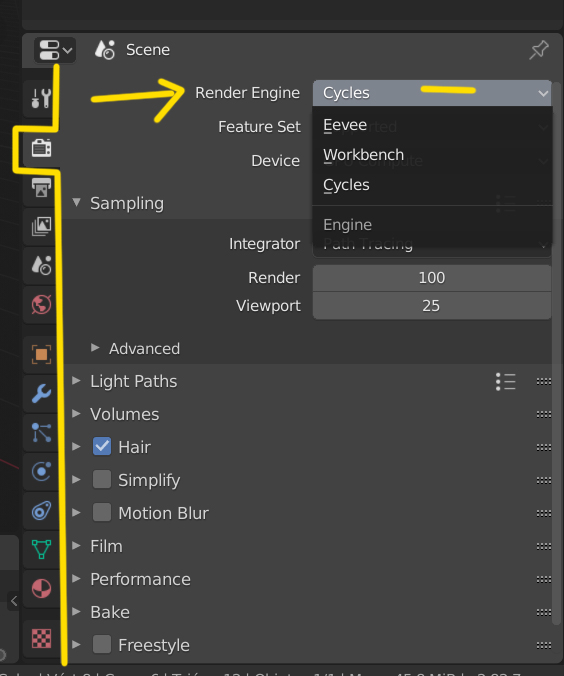The height and width of the screenshot is (676, 564).
Task: Open the Light Paths presets list icon
Action: coord(506,382)
